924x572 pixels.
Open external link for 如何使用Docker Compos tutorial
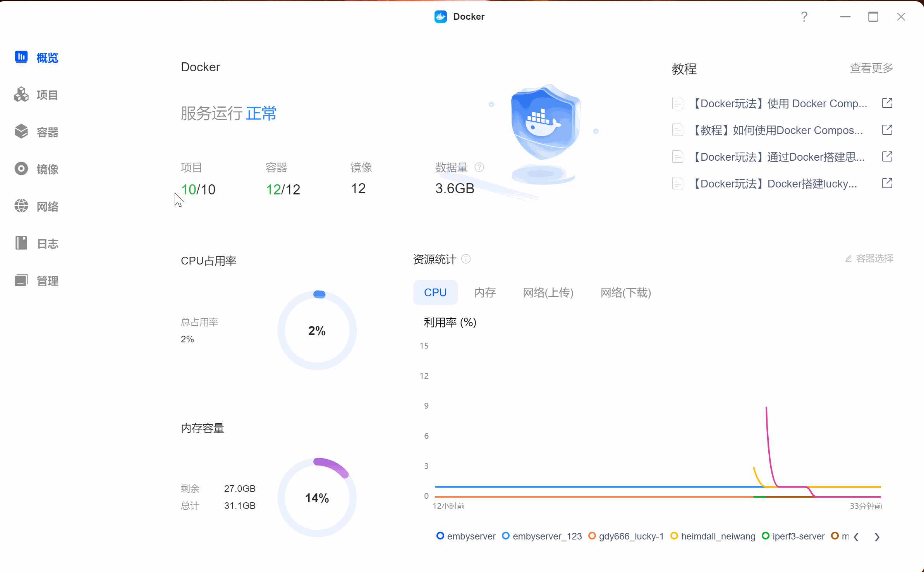887,130
